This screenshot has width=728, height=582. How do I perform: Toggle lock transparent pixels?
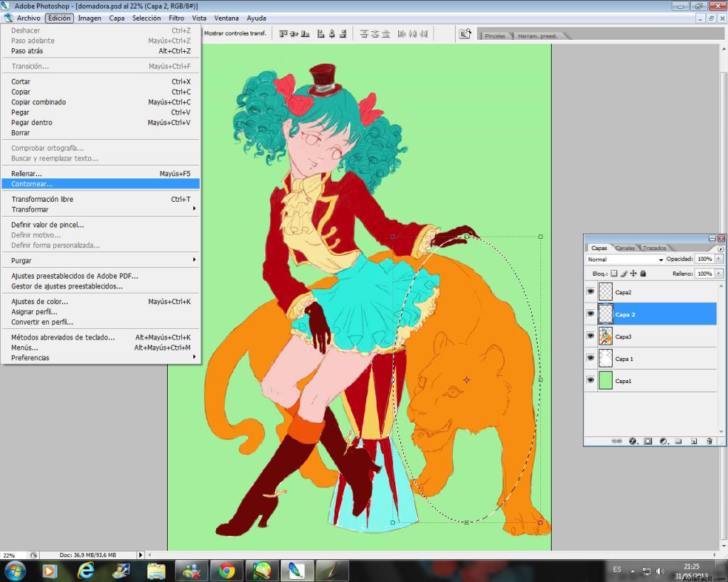[614, 274]
